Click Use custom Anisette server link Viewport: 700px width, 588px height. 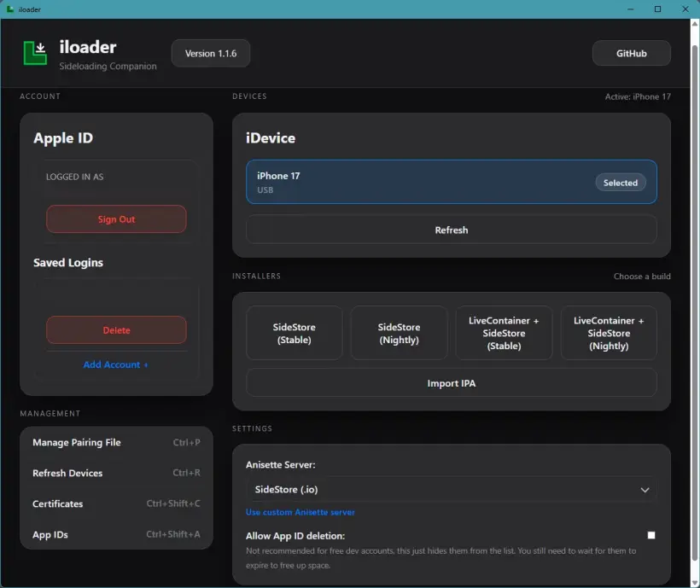click(300, 512)
